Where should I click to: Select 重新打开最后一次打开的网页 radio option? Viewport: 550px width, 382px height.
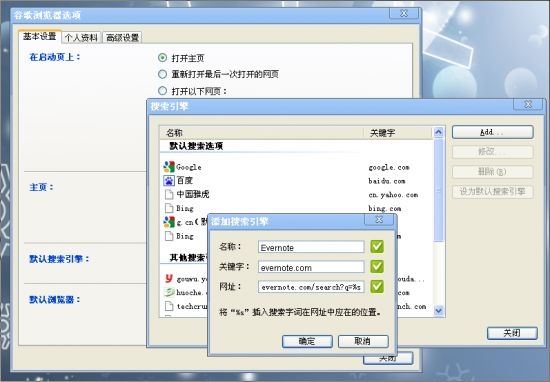pos(162,74)
